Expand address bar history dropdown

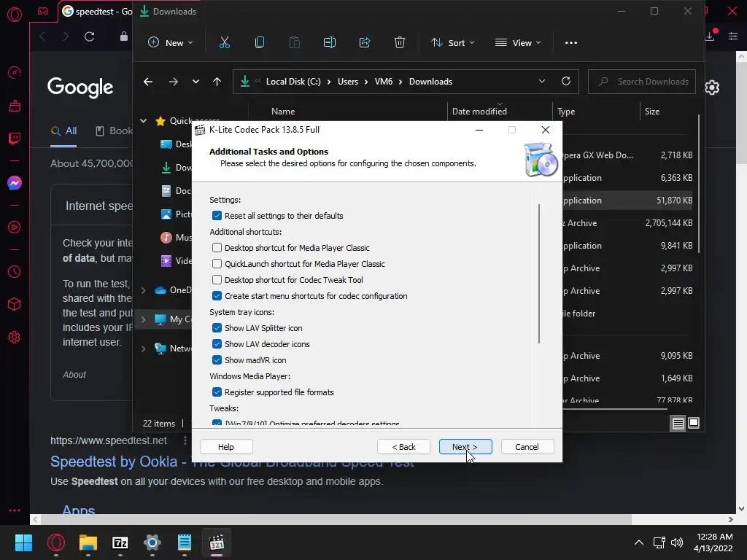coord(542,82)
